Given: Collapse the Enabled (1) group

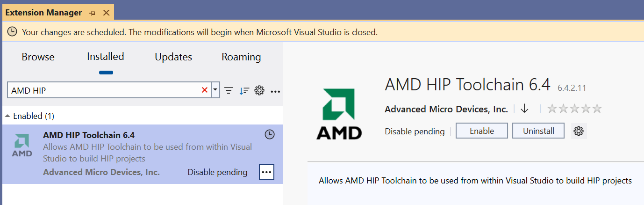Looking at the screenshot, I should [7, 116].
